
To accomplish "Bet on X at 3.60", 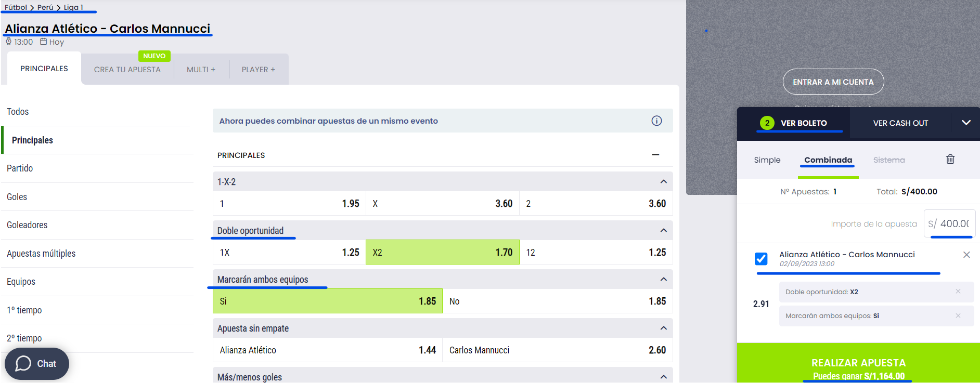I will click(x=443, y=204).
